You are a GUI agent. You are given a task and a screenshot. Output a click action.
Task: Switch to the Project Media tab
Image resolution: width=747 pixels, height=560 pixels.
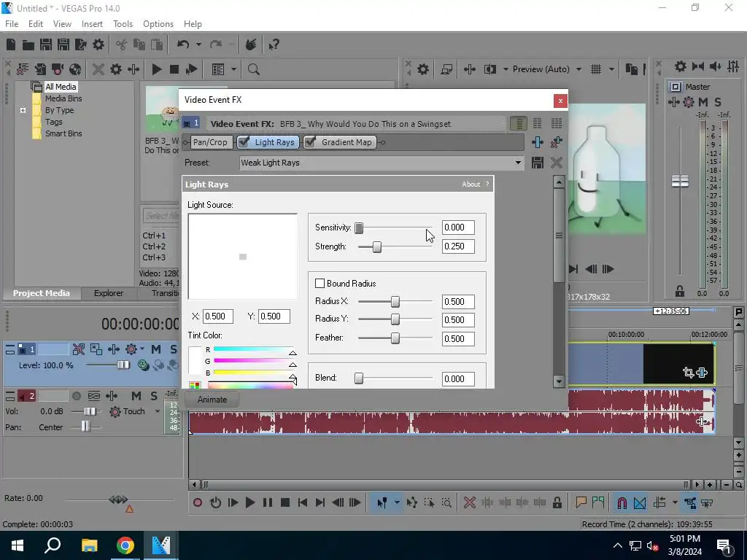pyautogui.click(x=41, y=293)
